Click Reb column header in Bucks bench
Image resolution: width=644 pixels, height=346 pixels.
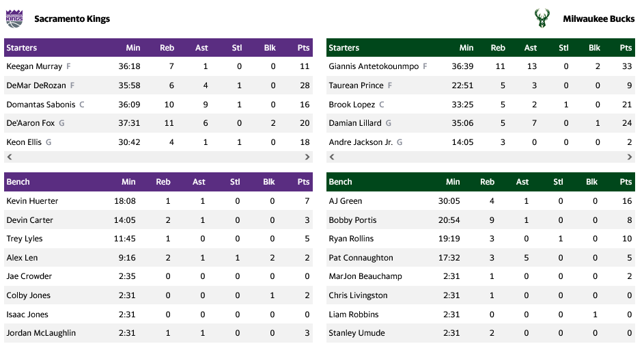pos(487,182)
